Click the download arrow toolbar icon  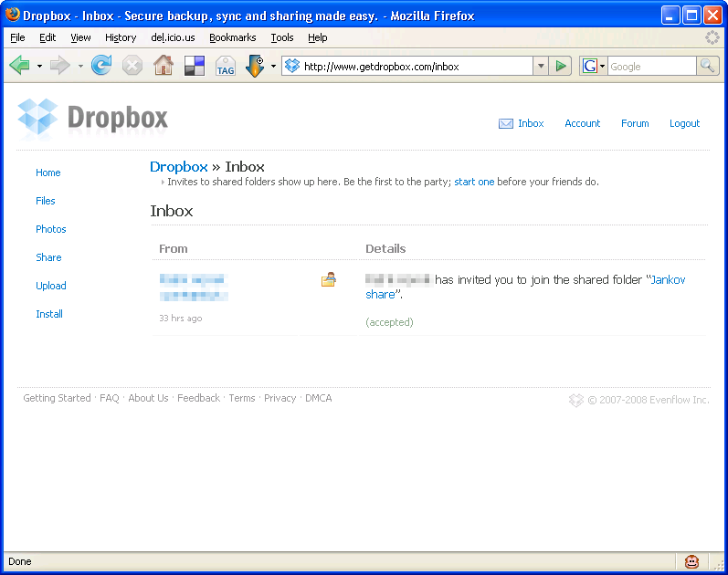click(x=255, y=66)
